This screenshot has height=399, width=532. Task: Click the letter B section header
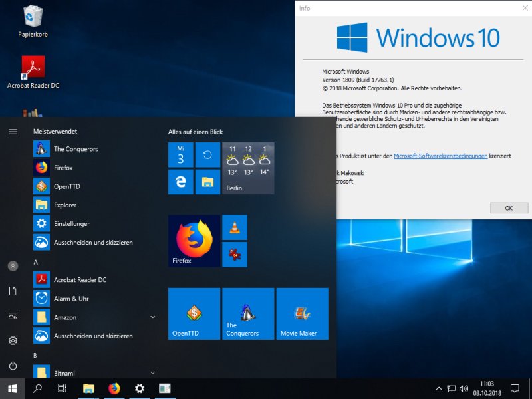click(35, 356)
